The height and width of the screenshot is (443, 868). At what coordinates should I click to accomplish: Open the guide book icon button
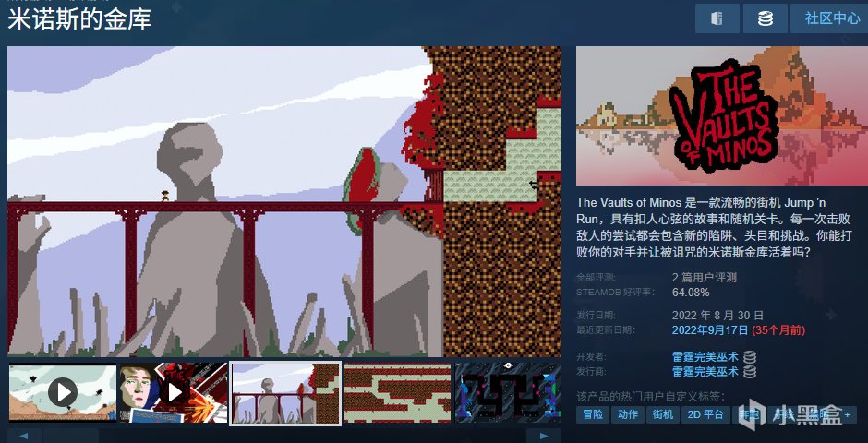[717, 18]
